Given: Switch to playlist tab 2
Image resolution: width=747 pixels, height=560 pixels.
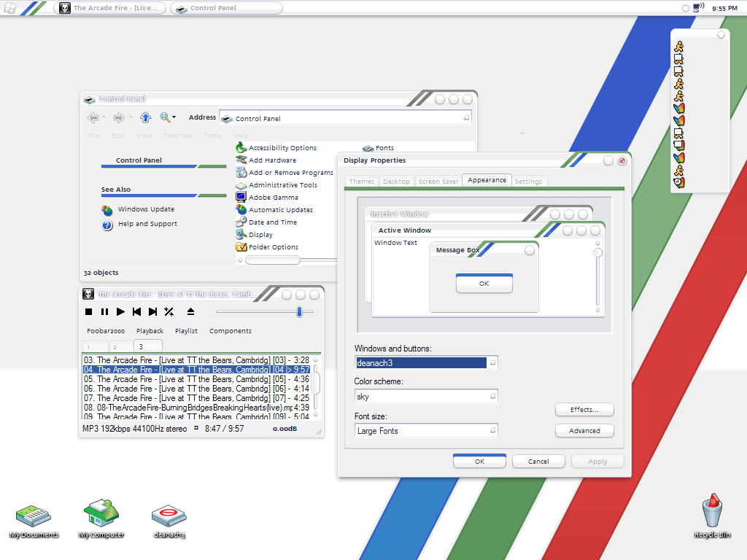Looking at the screenshot, I should click(121, 346).
